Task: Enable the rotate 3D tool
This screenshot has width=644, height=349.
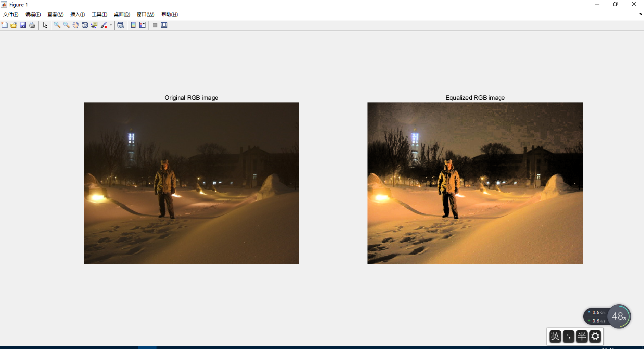Action: (85, 25)
